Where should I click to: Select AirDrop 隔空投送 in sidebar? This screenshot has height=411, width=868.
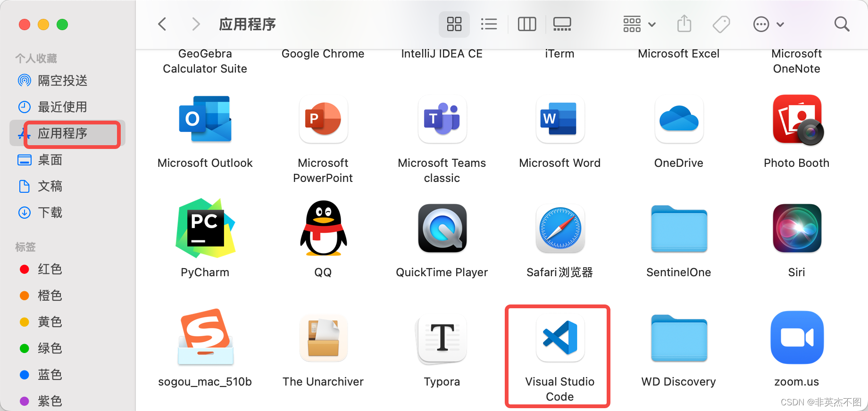(x=67, y=81)
